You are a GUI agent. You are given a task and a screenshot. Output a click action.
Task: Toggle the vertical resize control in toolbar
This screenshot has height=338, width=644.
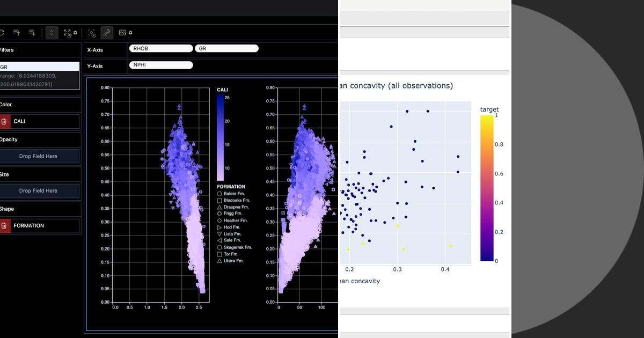[52, 32]
